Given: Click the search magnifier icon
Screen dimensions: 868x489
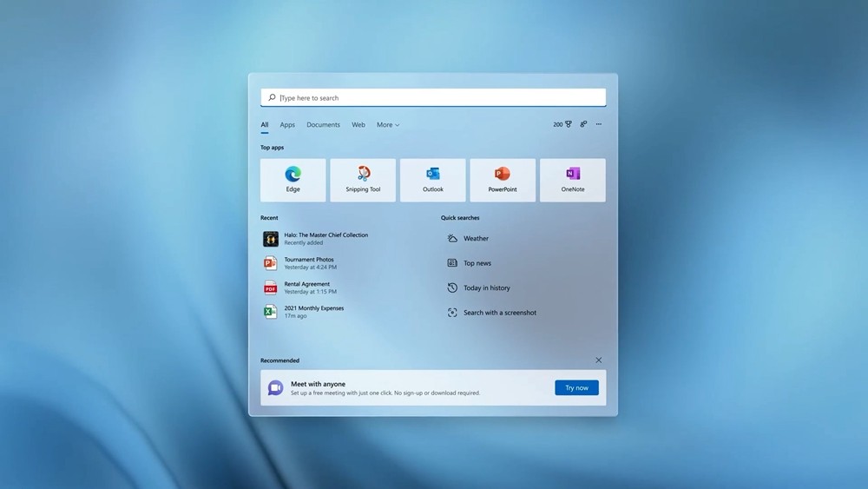Looking at the screenshot, I should pyautogui.click(x=272, y=97).
